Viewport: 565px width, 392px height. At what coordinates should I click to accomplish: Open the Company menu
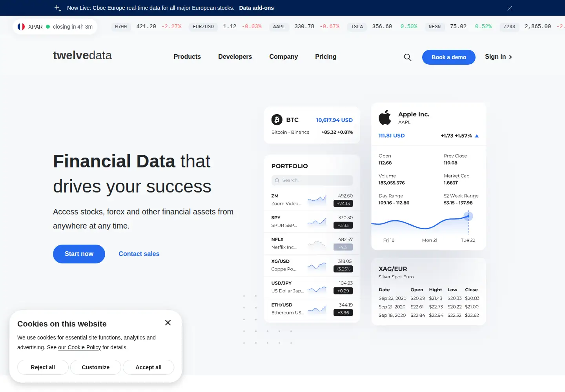[x=284, y=57]
